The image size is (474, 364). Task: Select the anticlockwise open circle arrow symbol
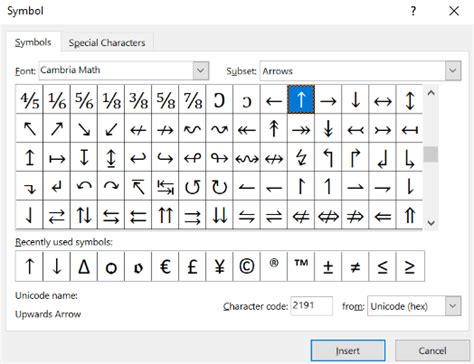(193, 187)
